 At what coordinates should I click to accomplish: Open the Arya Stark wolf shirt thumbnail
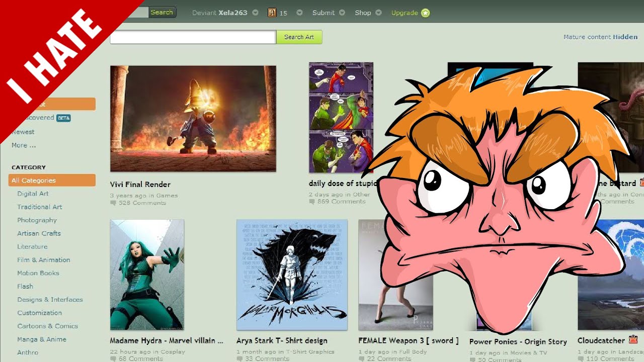point(292,275)
